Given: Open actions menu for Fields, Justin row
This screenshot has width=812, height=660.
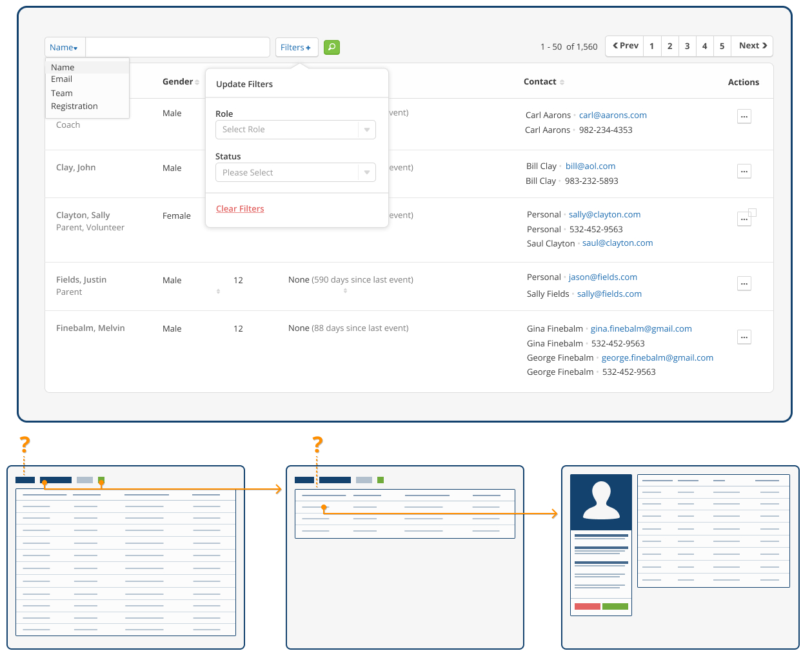Looking at the screenshot, I should pyautogui.click(x=744, y=284).
